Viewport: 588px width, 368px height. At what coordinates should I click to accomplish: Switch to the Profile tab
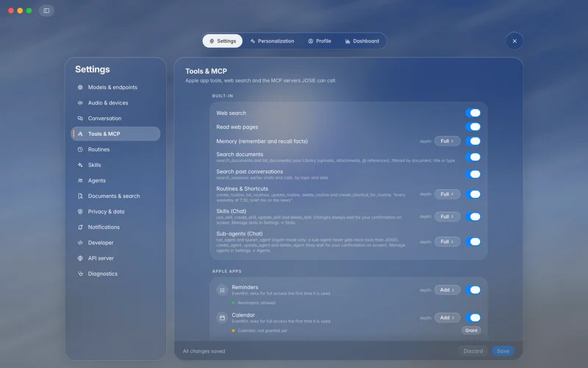tap(320, 41)
